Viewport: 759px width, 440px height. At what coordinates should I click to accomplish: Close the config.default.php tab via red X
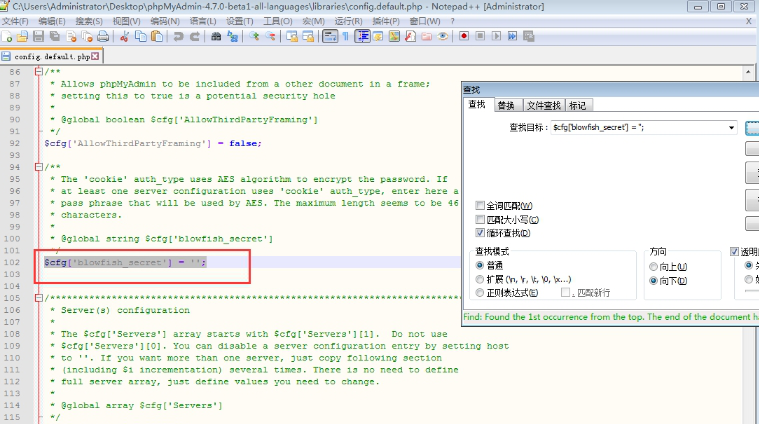95,56
